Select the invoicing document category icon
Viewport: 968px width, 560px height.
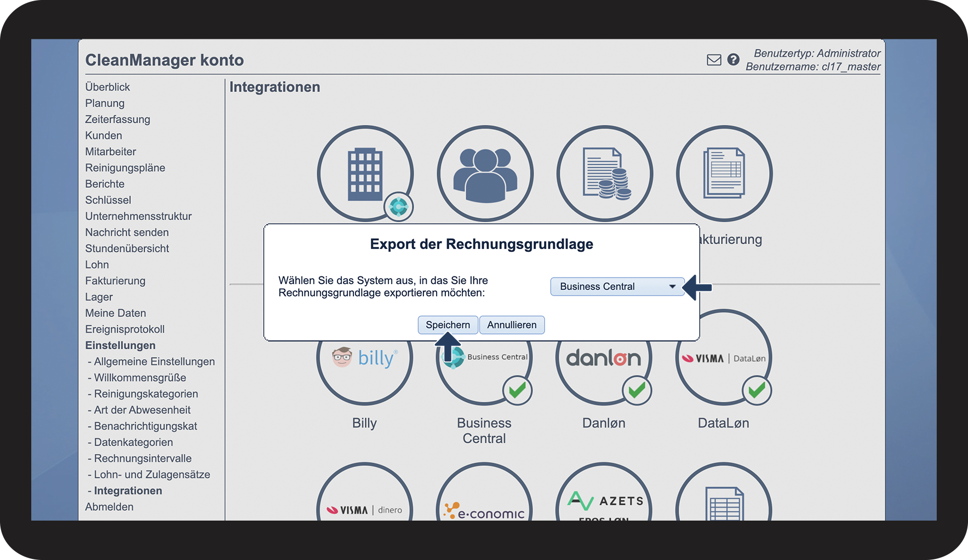click(x=724, y=174)
